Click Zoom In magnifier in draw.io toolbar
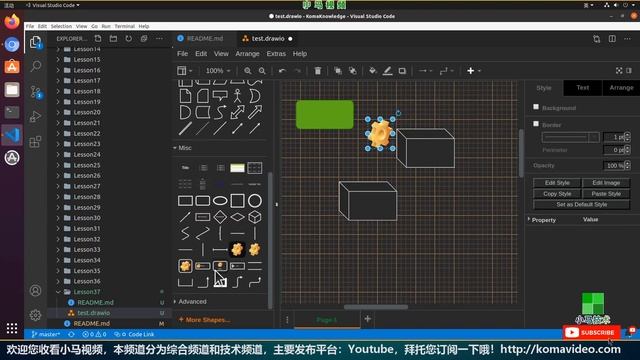Image resolution: width=640 pixels, height=360 pixels. click(247, 71)
